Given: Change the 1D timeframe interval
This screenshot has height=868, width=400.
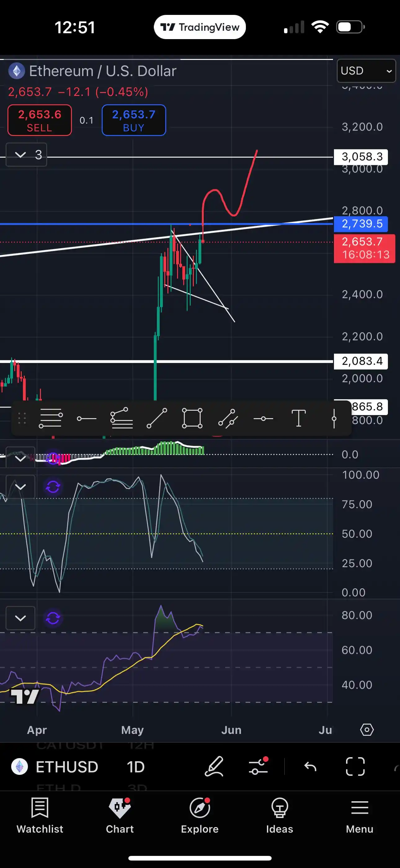Looking at the screenshot, I should 136,767.
